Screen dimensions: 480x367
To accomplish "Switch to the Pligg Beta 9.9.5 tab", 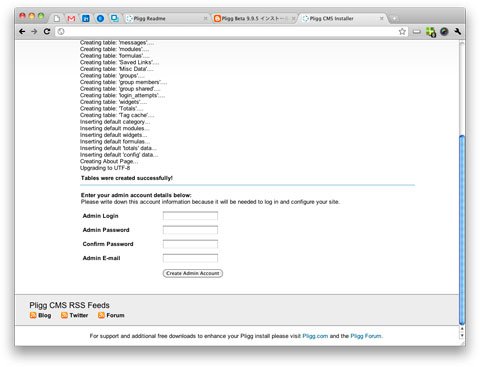I will 255,18.
